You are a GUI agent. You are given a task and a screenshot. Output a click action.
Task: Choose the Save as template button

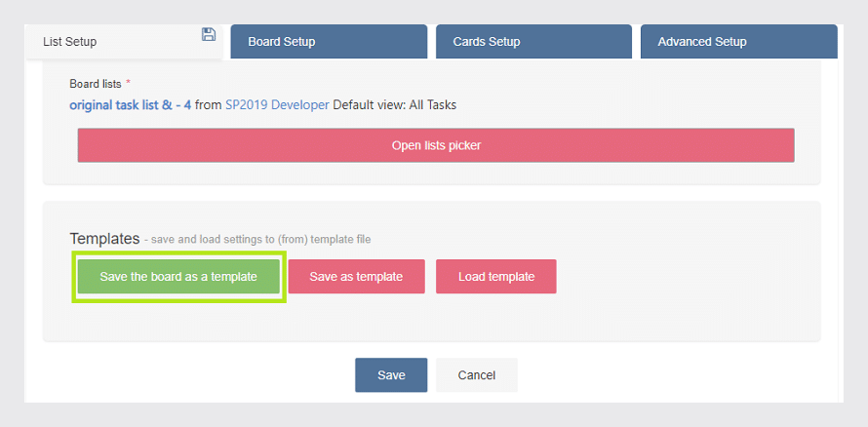click(x=357, y=277)
